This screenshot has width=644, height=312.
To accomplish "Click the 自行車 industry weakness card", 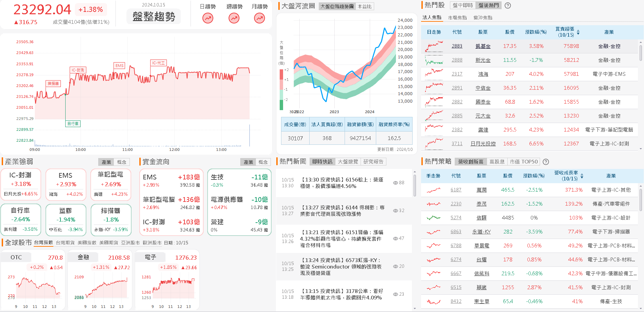I will [21, 220].
